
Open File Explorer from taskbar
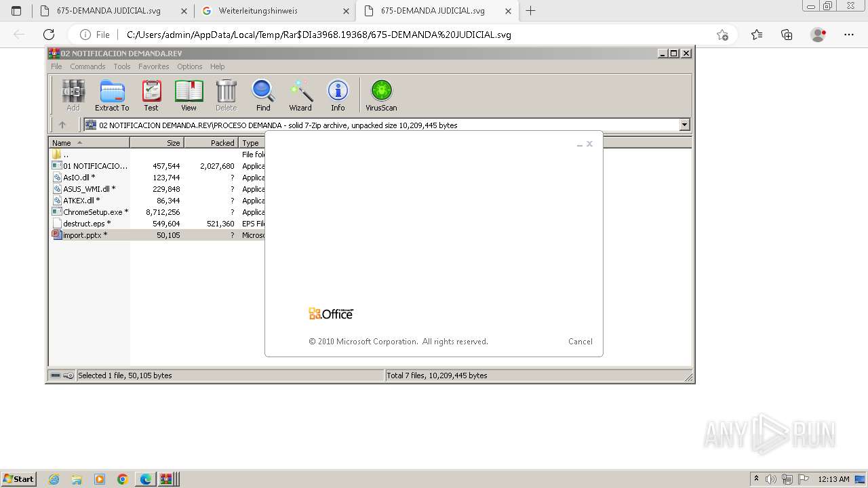pyautogui.click(x=77, y=479)
